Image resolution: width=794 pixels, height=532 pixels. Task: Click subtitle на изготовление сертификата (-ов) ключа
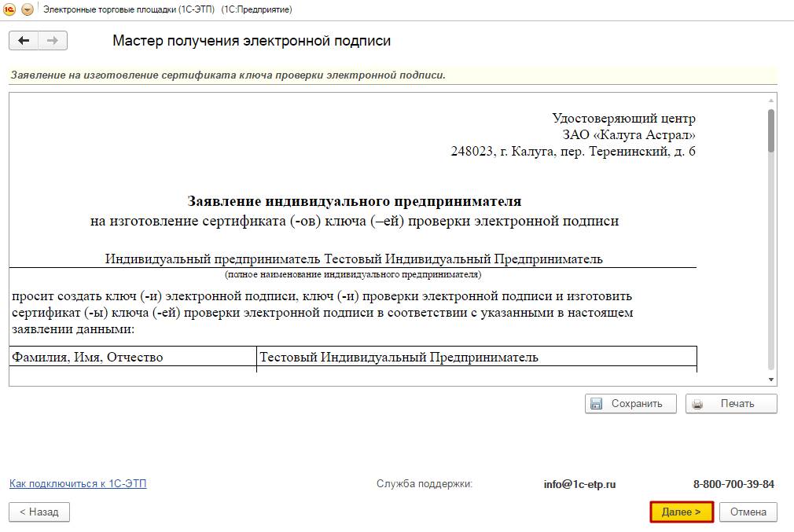[x=355, y=221]
